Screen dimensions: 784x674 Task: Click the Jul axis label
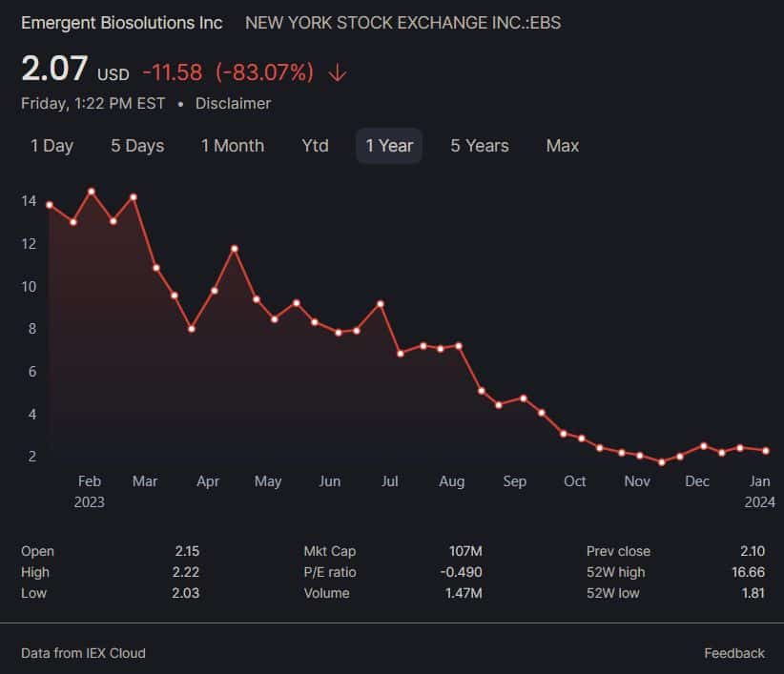(389, 481)
